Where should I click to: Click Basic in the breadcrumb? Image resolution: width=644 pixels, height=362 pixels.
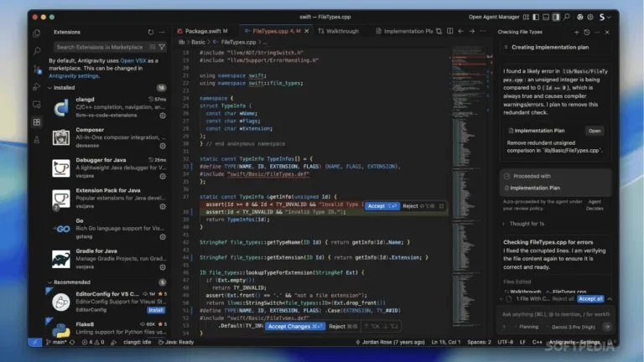pyautogui.click(x=198, y=42)
